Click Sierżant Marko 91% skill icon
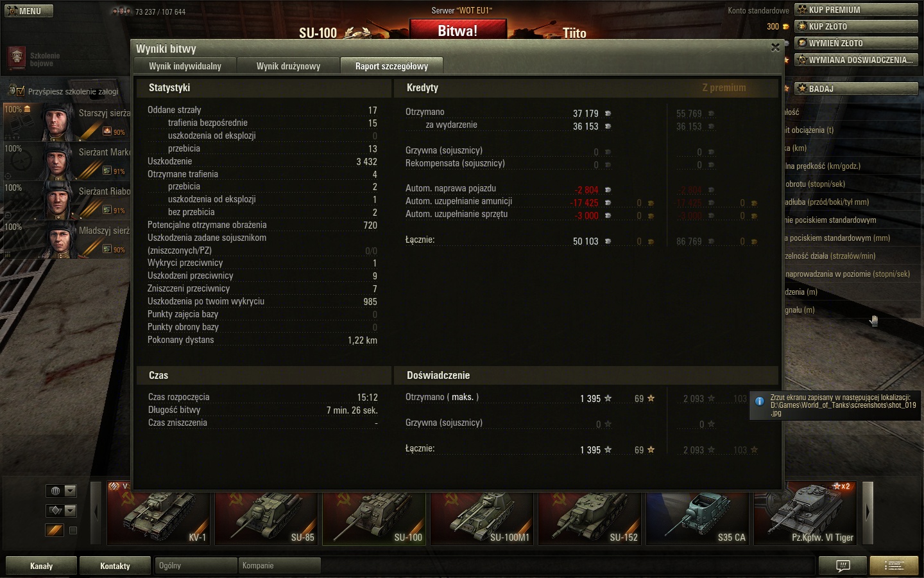Image resolution: width=924 pixels, height=578 pixels. [107, 171]
